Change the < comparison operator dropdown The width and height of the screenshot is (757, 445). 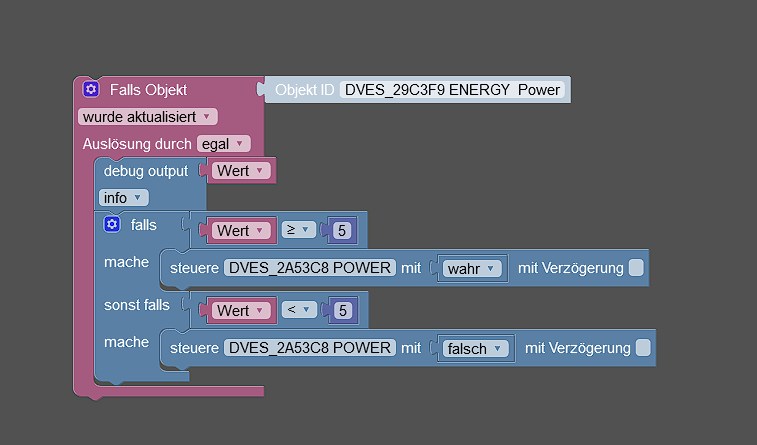tap(299, 310)
